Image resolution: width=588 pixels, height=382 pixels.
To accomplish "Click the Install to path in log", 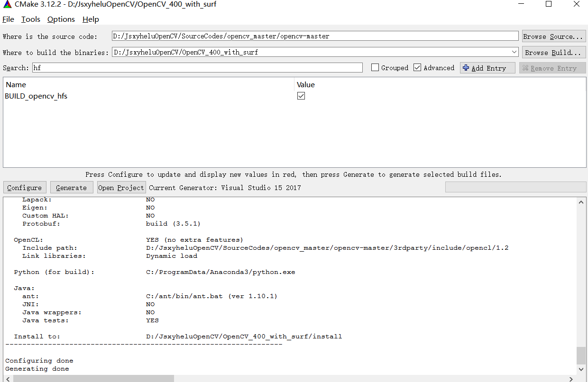I will [244, 337].
